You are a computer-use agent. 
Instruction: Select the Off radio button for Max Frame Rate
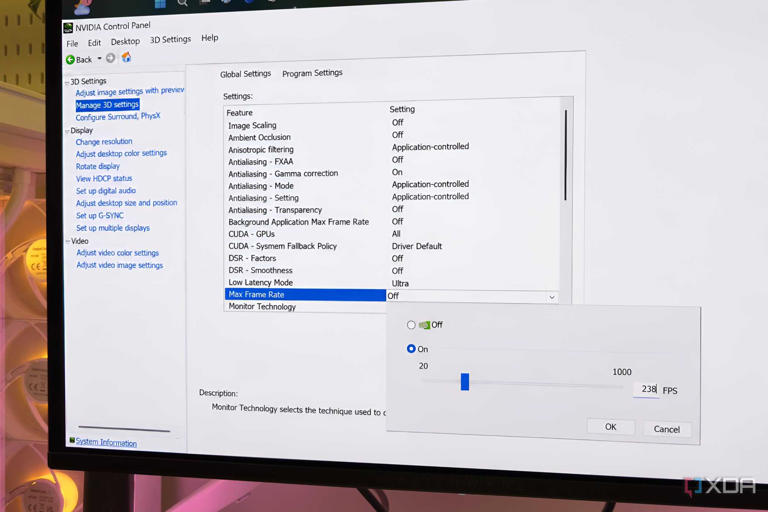pos(411,325)
